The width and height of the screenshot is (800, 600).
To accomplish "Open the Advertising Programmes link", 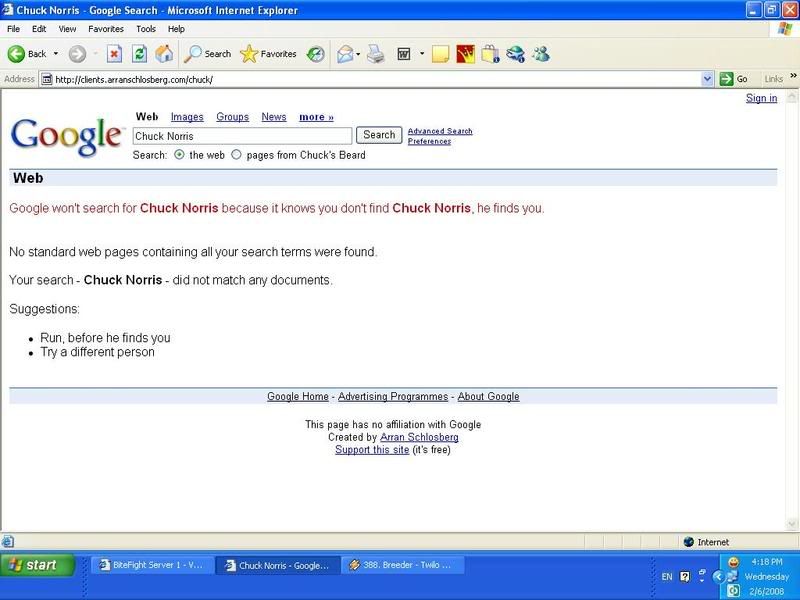I will (393, 396).
